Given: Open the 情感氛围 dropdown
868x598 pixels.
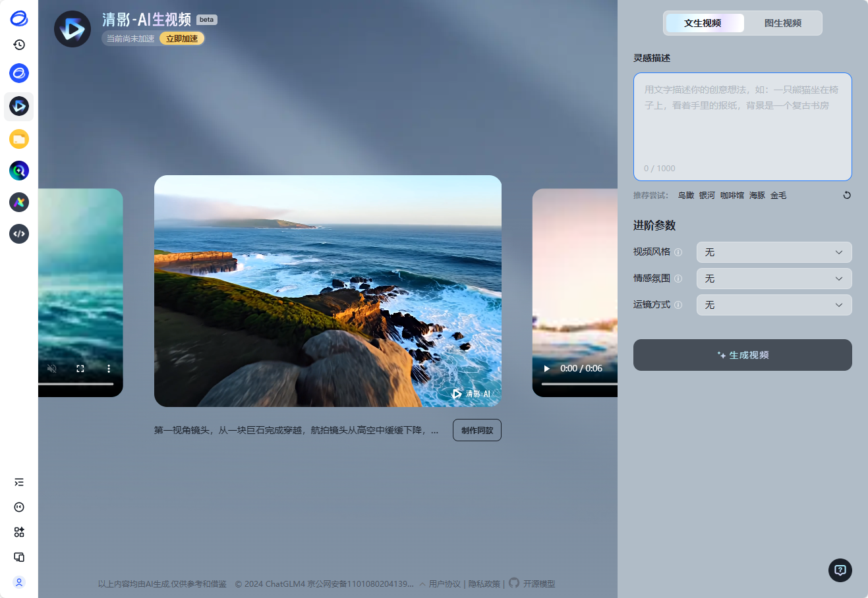Looking at the screenshot, I should click(774, 279).
